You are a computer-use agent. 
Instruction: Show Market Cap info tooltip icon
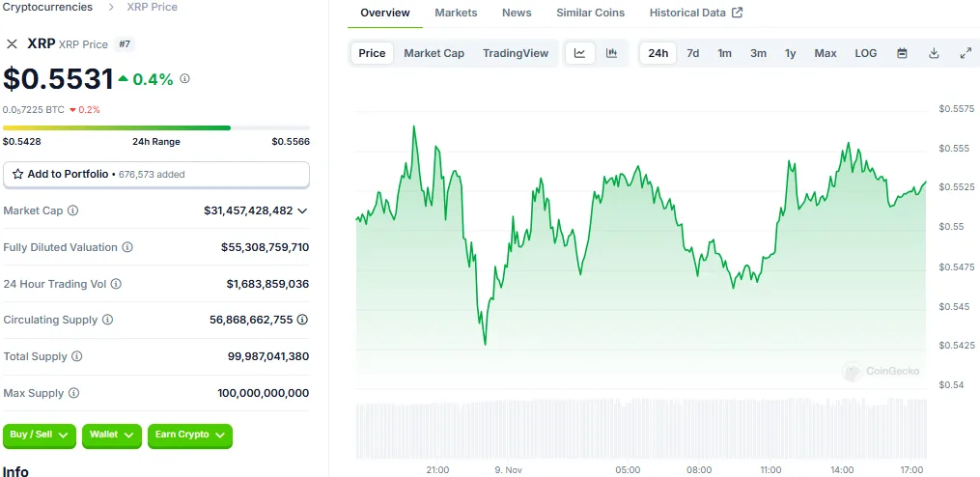pyautogui.click(x=72, y=210)
